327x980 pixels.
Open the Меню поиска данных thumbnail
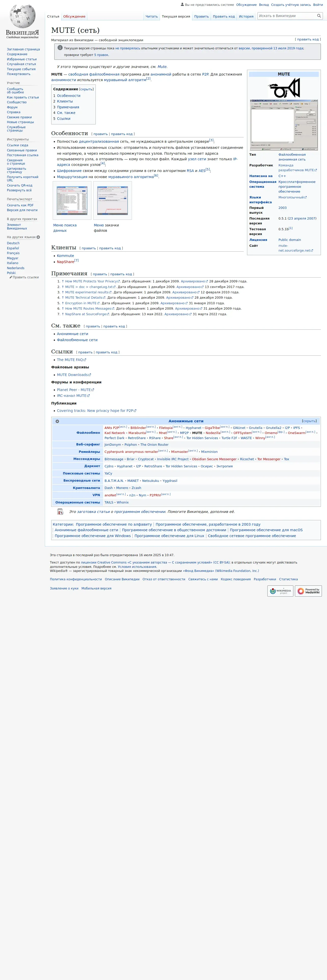[x=72, y=200]
